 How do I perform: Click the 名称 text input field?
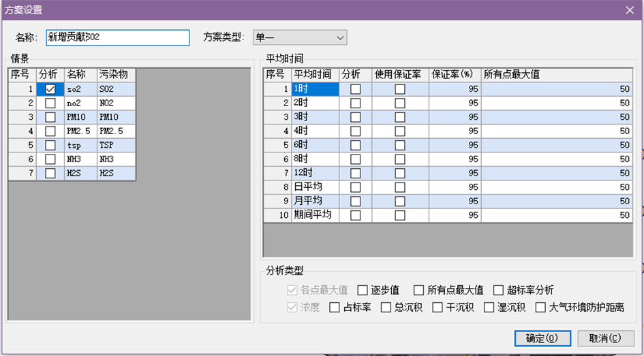coord(117,37)
